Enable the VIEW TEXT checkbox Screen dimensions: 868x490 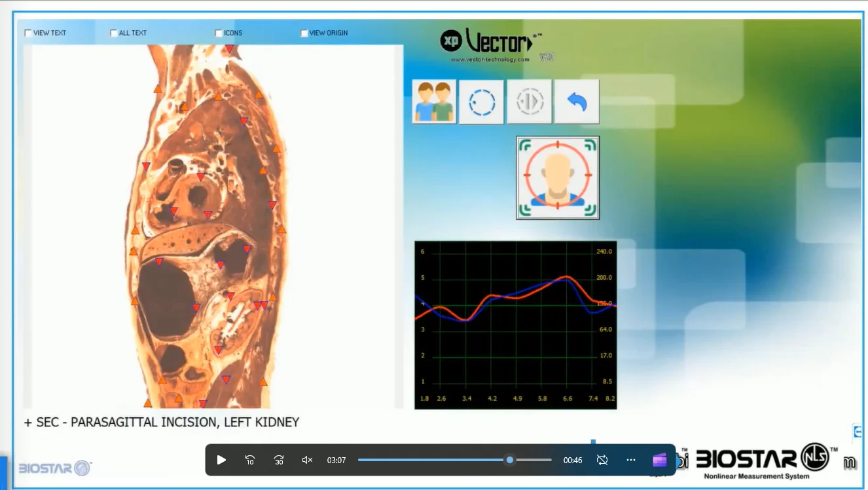[x=28, y=33]
